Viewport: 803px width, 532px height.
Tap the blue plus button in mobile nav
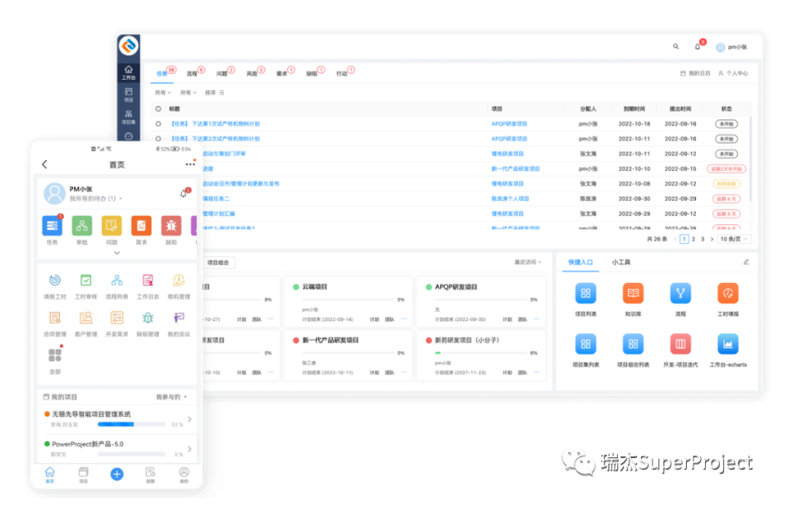116,474
